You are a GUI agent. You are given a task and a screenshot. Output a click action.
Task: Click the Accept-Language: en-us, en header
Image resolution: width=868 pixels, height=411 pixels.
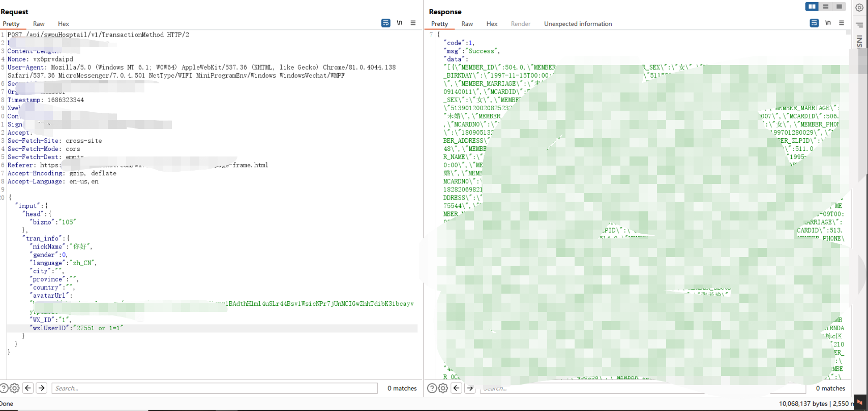pos(53,181)
